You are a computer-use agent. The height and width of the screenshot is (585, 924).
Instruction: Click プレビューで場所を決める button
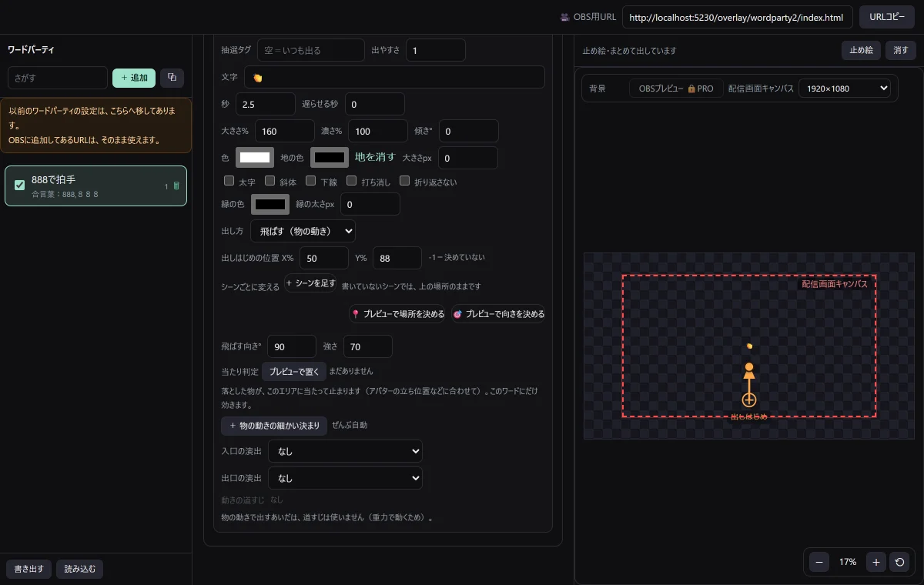pos(397,314)
